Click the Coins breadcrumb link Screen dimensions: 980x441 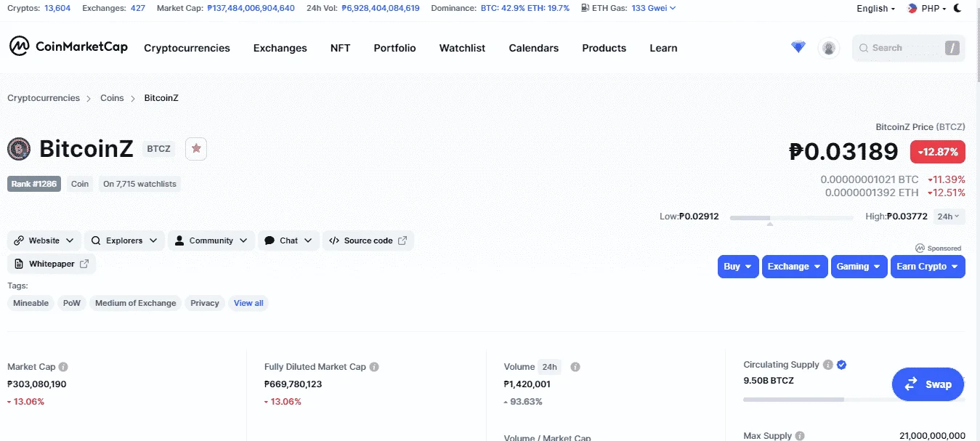[x=112, y=98]
